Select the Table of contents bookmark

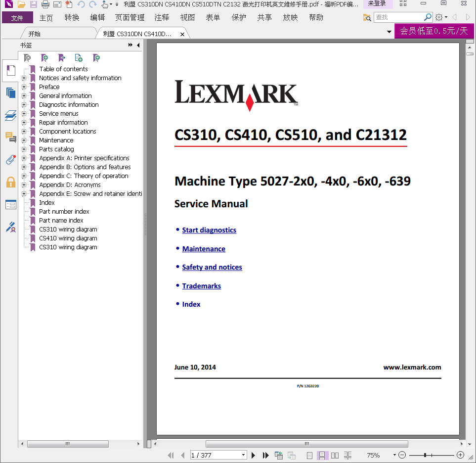tap(63, 69)
